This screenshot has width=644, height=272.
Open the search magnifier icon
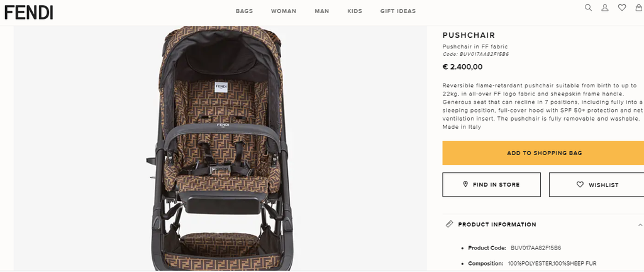click(589, 8)
